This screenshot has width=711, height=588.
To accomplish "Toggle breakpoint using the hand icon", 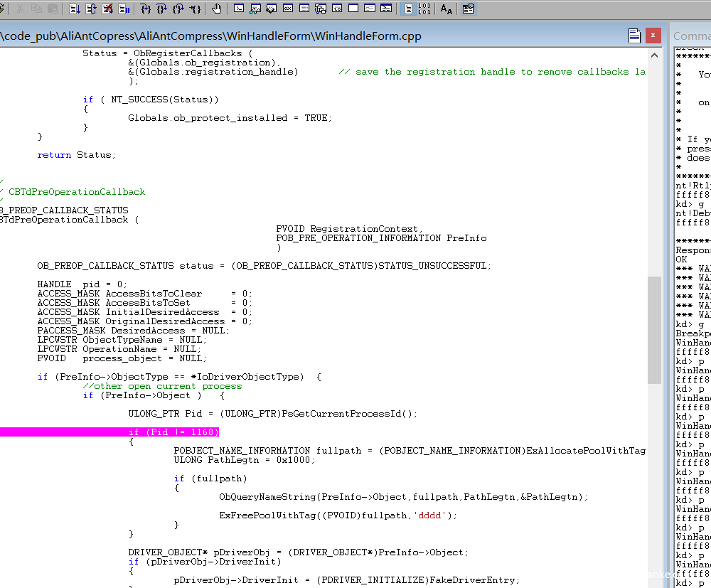I will tap(217, 9).
